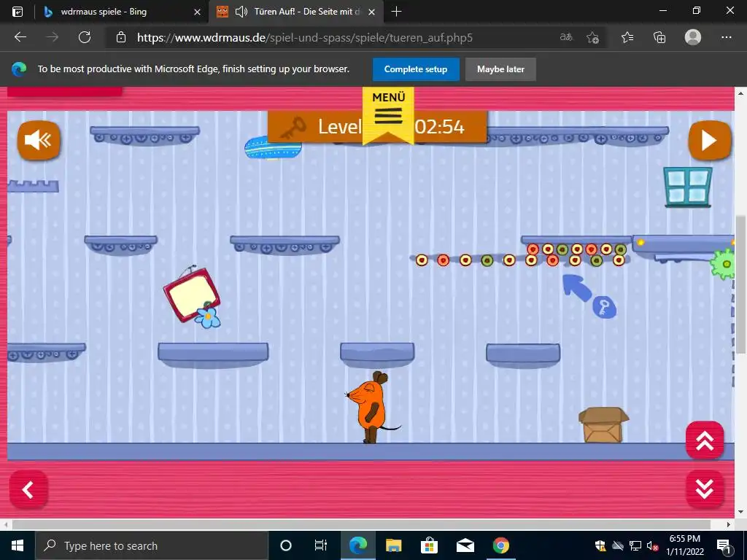
Task: Open Cortana circle icon in taskbar
Action: click(285, 545)
